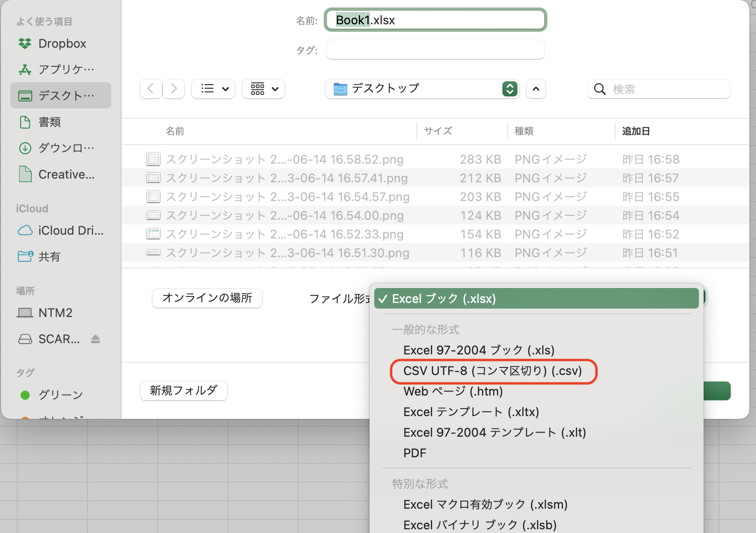Select screenshot 16.57.41.png file
756x533 pixels.
(x=436, y=178)
